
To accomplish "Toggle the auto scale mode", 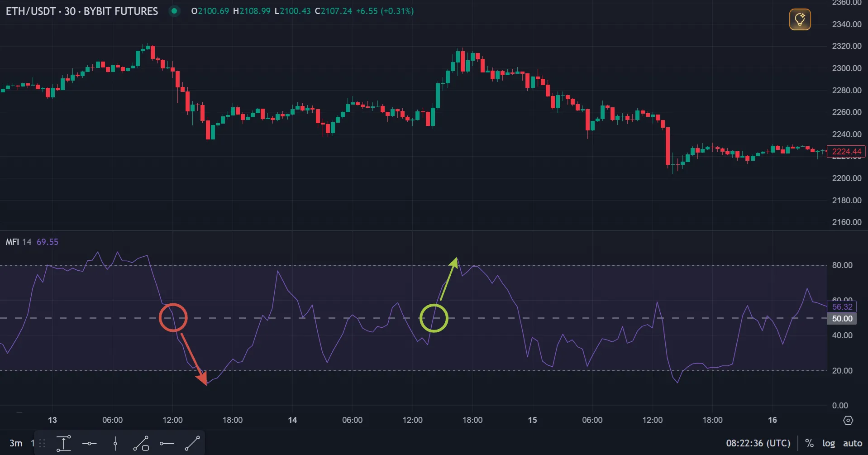I will click(853, 443).
